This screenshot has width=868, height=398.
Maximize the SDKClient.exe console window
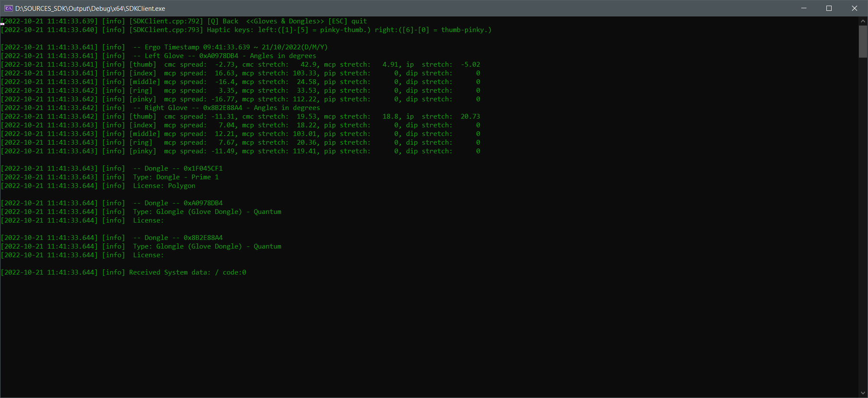(x=829, y=8)
